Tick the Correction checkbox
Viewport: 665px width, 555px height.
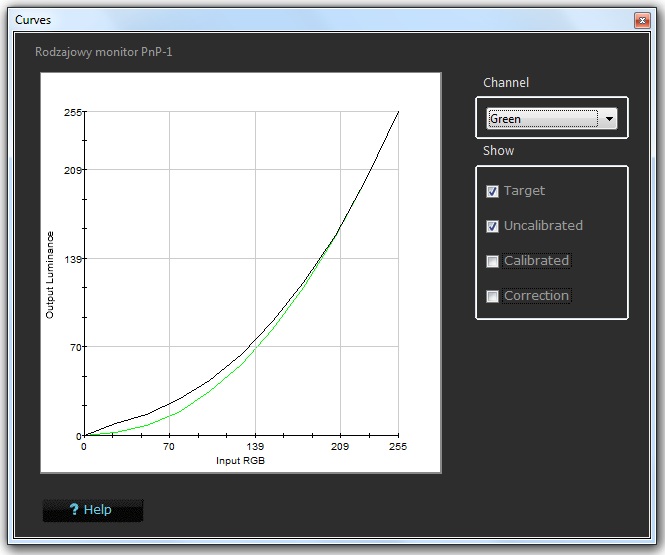pyautogui.click(x=492, y=296)
